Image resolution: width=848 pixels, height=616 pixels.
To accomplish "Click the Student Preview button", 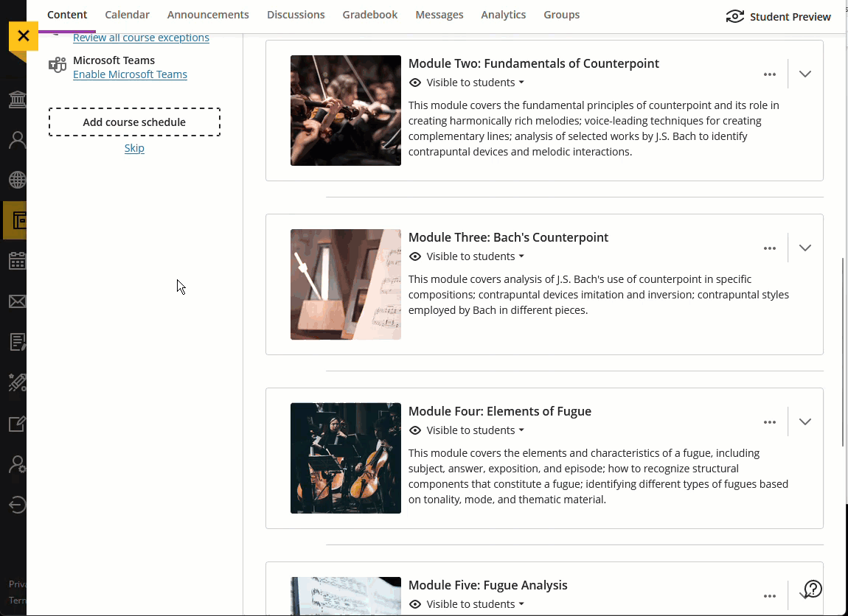I will pyautogui.click(x=778, y=17).
